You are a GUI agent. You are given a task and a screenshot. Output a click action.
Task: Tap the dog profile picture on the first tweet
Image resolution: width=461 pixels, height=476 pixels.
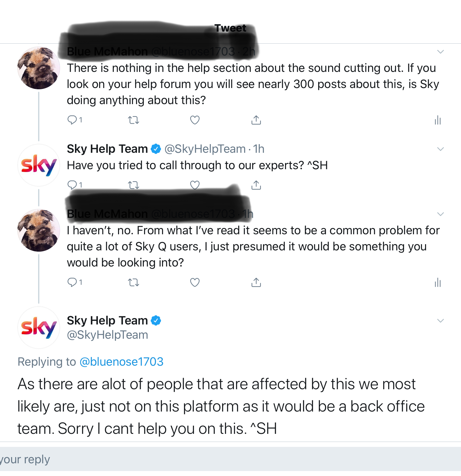(39, 68)
